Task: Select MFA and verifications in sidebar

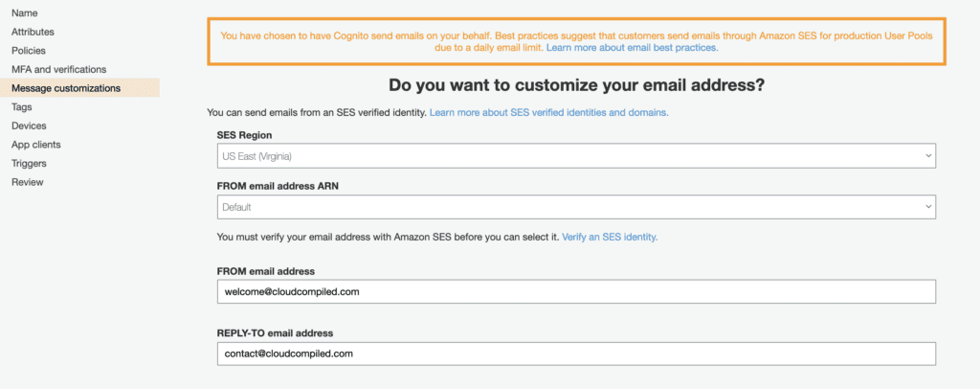Action: pos(58,69)
